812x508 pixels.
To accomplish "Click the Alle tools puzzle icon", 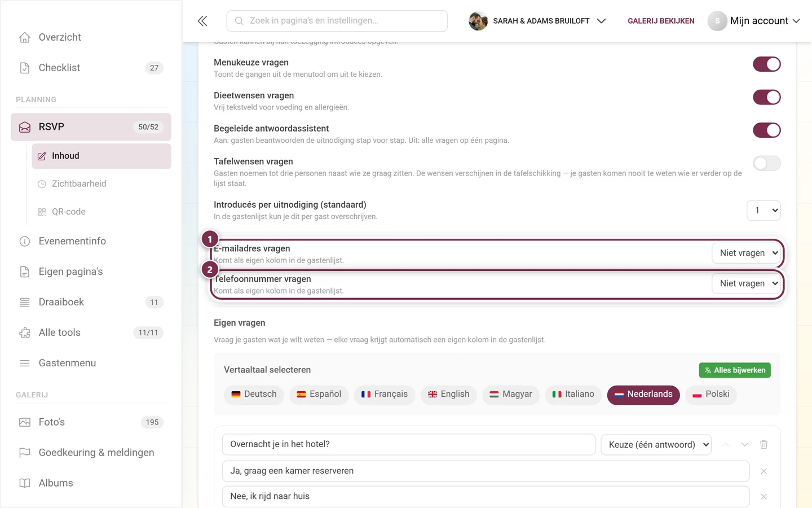I will pos(25,333).
